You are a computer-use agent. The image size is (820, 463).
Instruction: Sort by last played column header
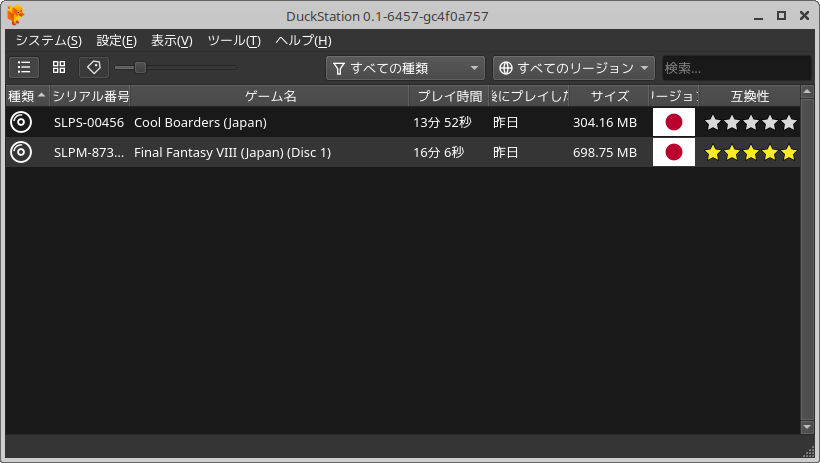pos(529,96)
